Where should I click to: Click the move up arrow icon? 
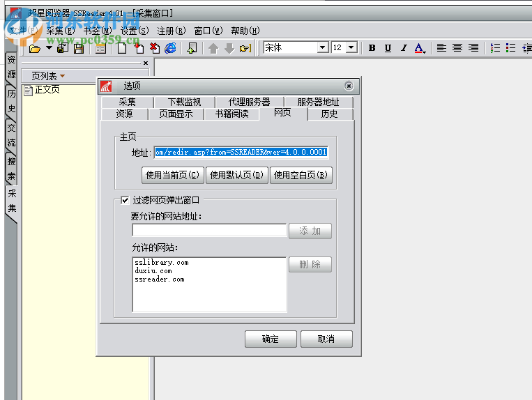[213, 49]
